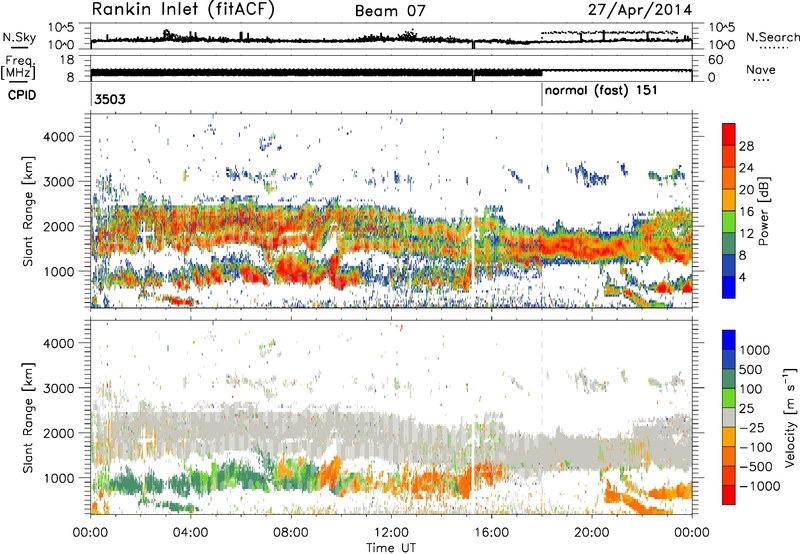Click the power colorbar tick '28'
Image resolution: width=800 pixels, height=554 pixels.
[746, 146]
